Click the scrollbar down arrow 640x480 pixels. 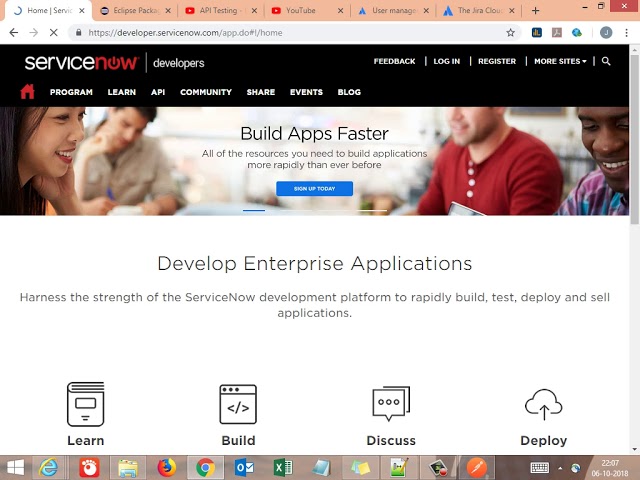click(x=634, y=449)
